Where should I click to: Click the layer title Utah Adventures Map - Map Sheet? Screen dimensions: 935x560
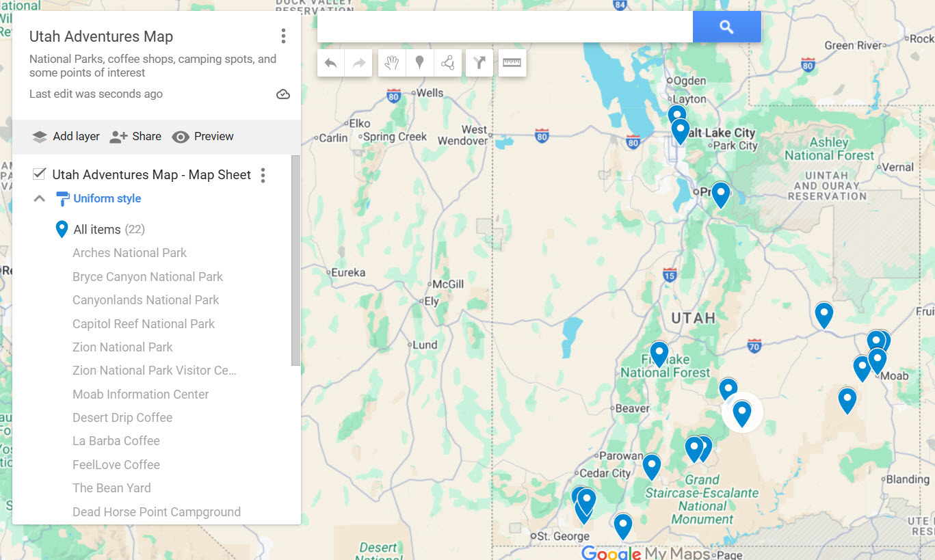pos(152,175)
